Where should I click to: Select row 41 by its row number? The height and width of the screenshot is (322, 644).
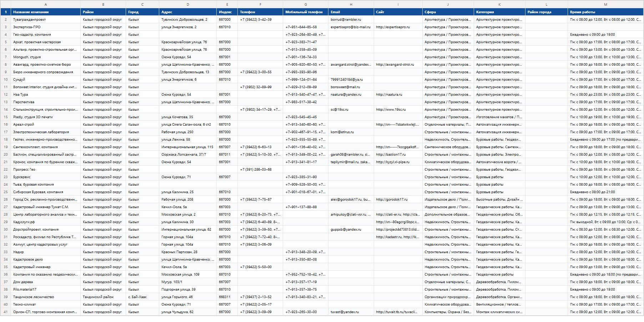(6, 312)
